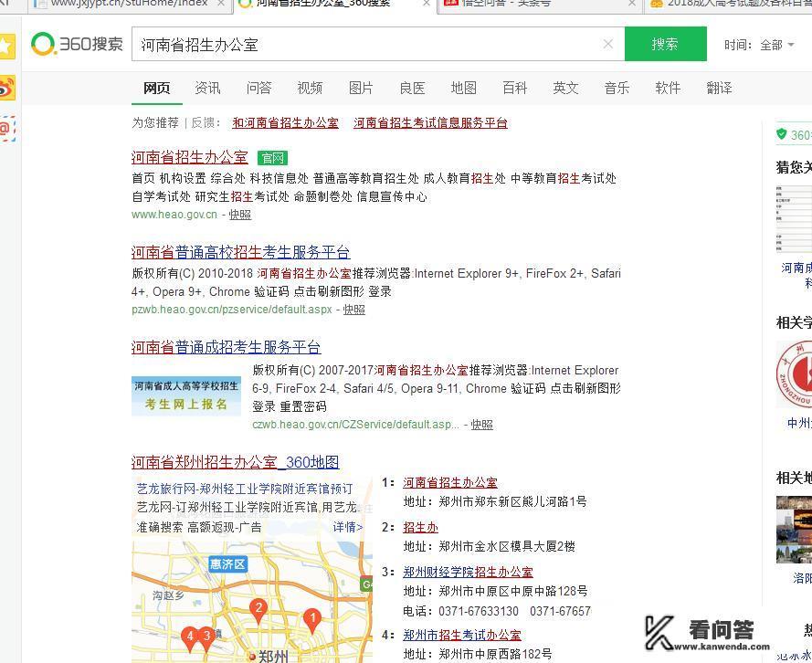Switch to the 翻译 tab
This screenshot has height=663, width=812.
pos(720,88)
